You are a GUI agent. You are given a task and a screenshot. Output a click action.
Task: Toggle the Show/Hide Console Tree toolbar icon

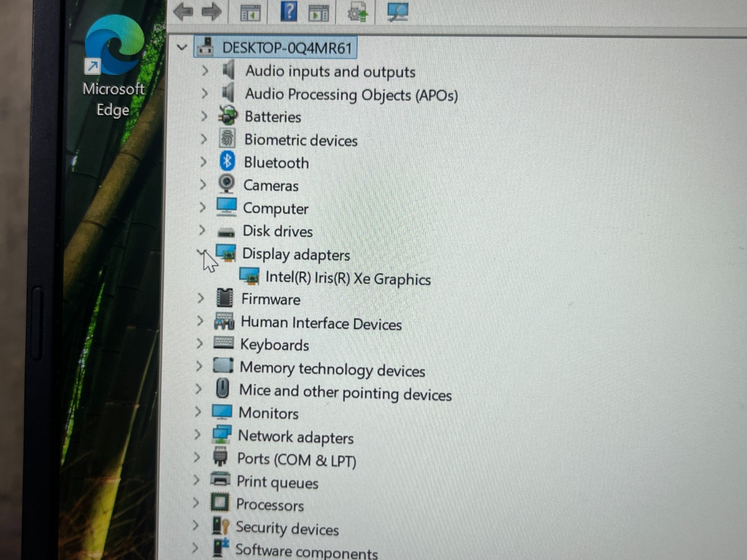click(x=250, y=13)
